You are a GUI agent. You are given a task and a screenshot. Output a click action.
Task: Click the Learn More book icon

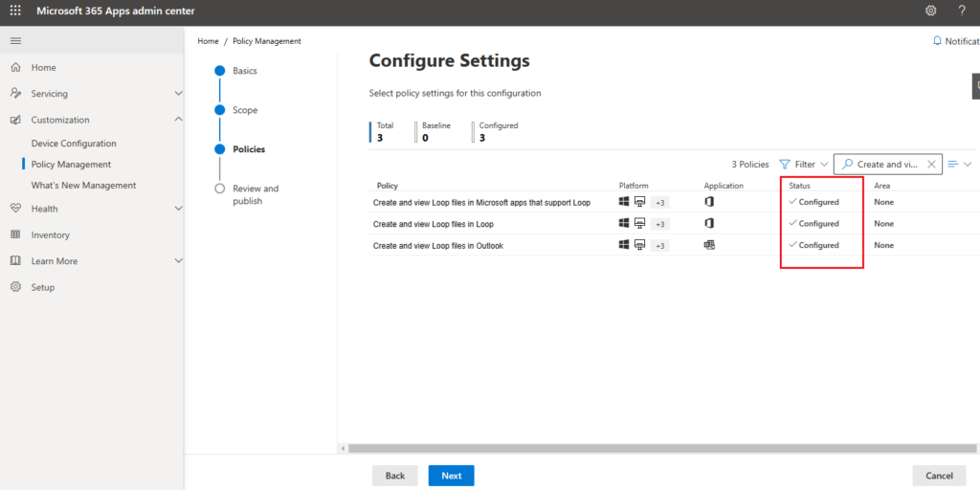(16, 261)
